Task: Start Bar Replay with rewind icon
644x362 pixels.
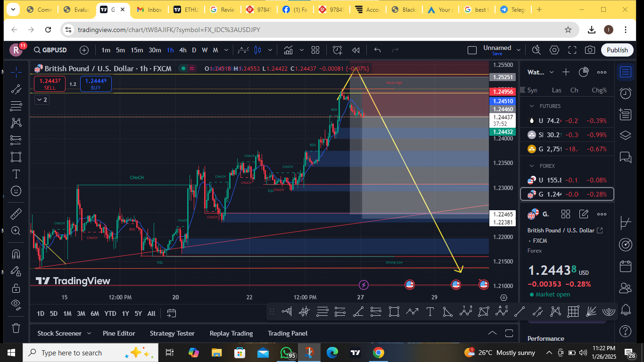Action: pos(356,50)
